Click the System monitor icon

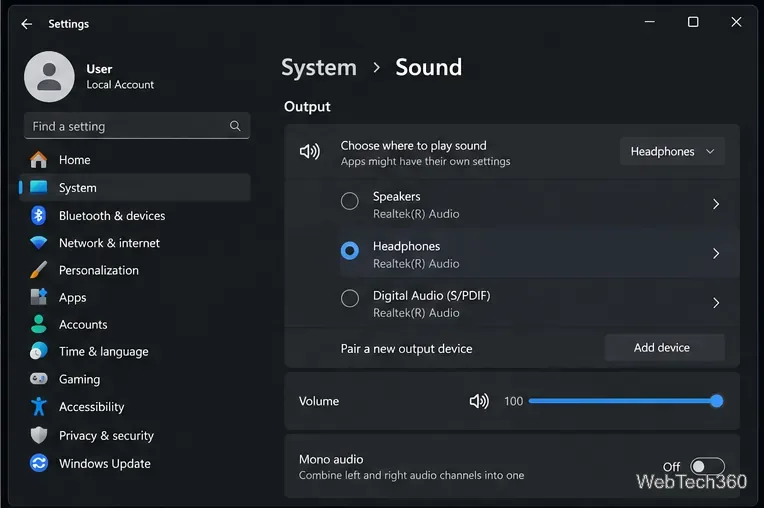(x=38, y=188)
